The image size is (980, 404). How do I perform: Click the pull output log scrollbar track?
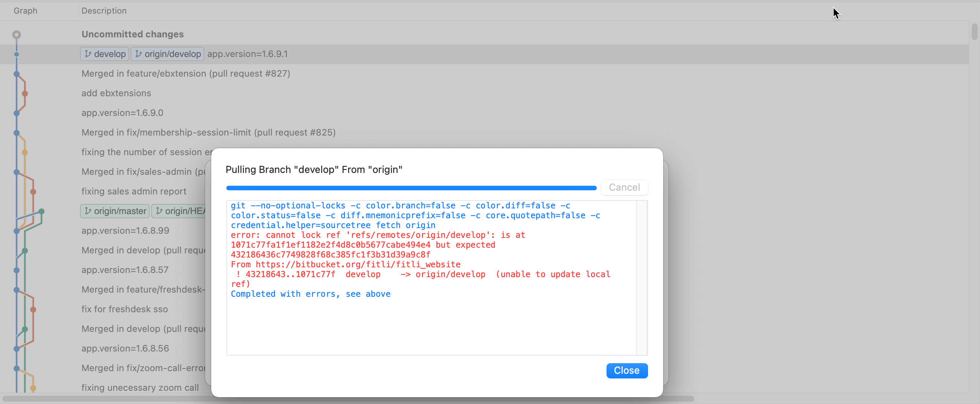(x=642, y=278)
